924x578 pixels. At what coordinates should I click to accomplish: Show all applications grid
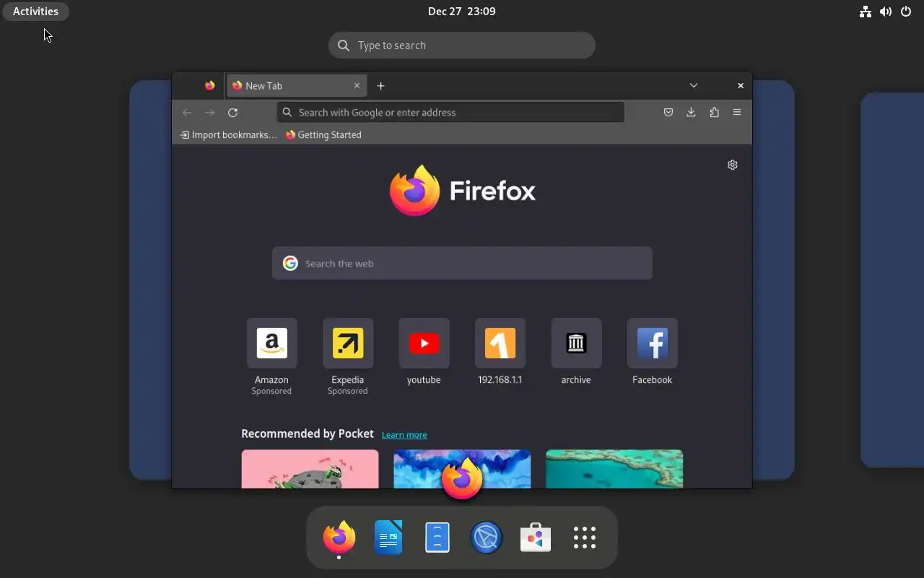click(585, 538)
